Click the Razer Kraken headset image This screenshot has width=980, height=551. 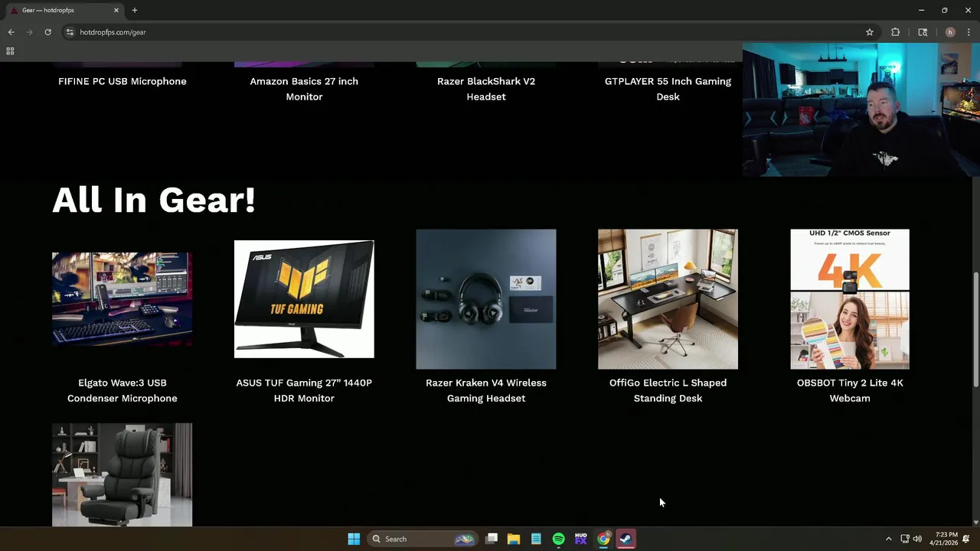(486, 299)
